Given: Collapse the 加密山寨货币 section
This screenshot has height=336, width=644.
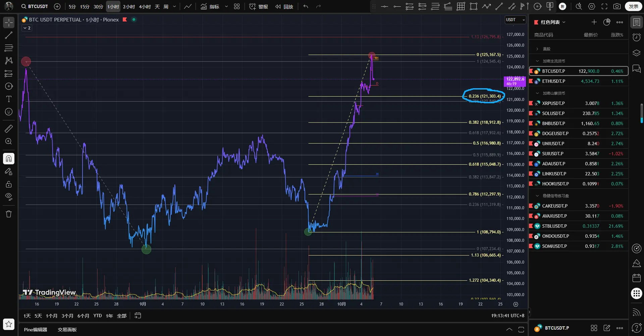Looking at the screenshot, I should pyautogui.click(x=537, y=93).
